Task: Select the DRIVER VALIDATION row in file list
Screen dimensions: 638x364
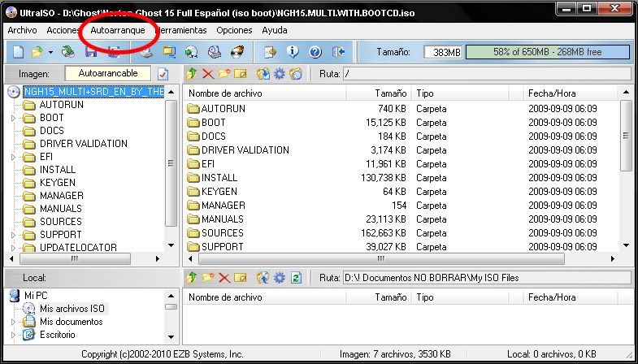Action: coord(401,150)
